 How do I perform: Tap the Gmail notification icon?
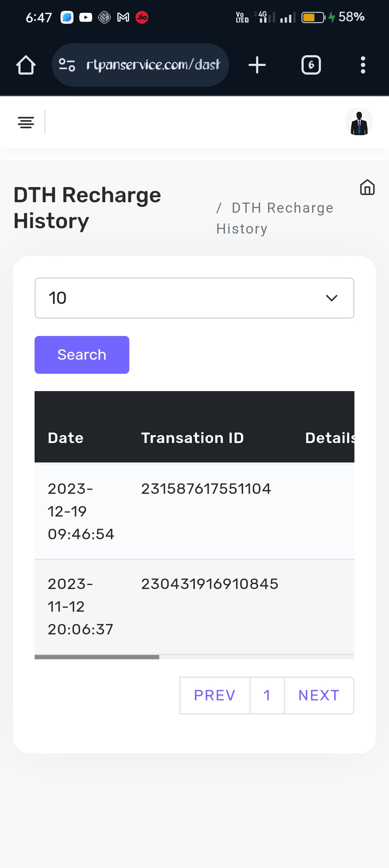tap(123, 17)
